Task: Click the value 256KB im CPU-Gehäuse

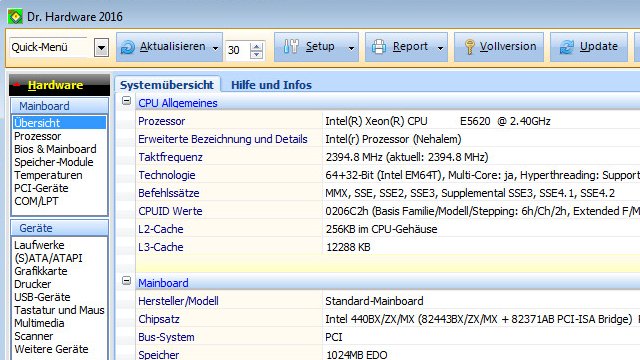Action: 381,229
